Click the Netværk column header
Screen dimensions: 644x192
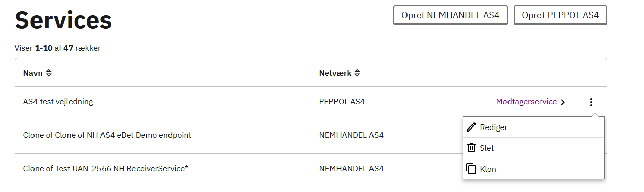pyautogui.click(x=335, y=73)
